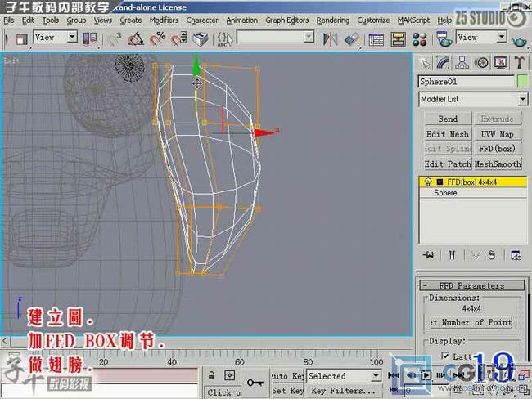Click the Use Pivot Point Center icon

[89, 38]
